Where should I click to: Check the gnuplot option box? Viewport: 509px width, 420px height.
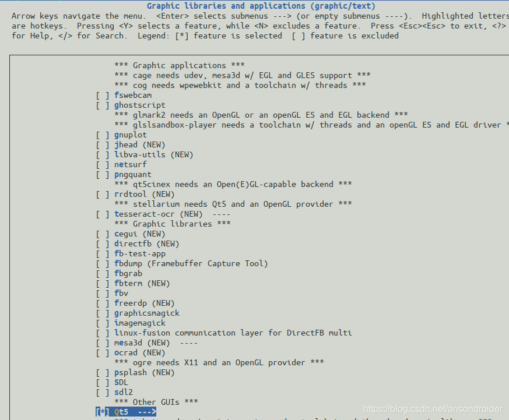[103, 135]
